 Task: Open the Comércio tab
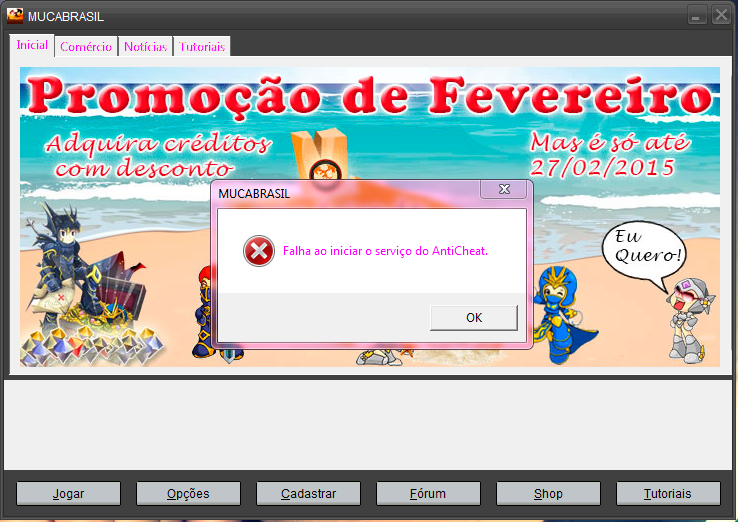point(86,47)
